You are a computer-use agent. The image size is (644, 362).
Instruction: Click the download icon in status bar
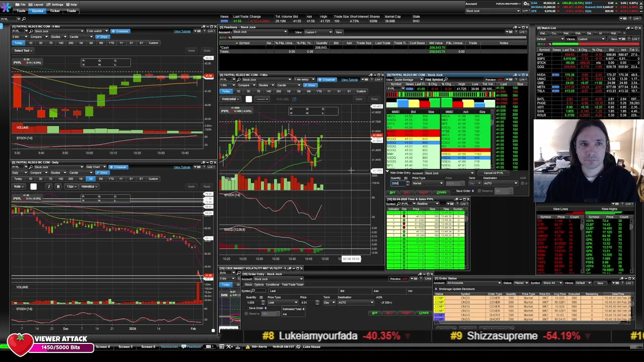pos(237,347)
